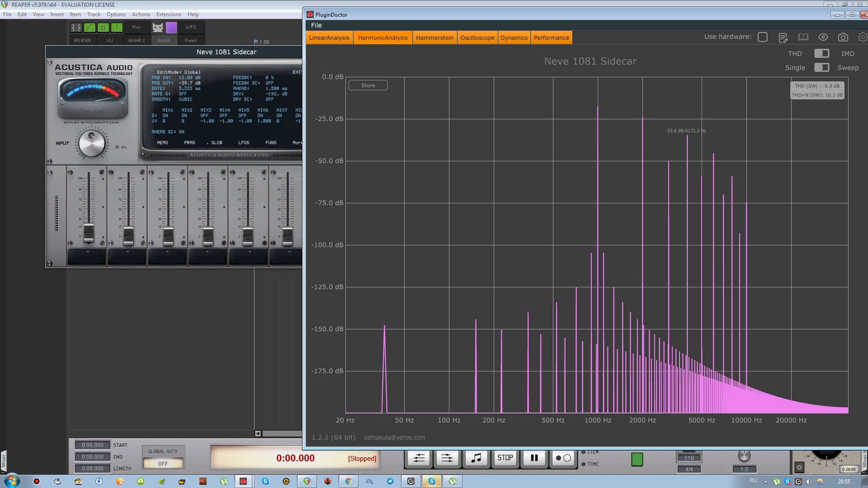Click the sixth Nebula fader handle
This screenshot has width=868, height=488.
point(288,236)
